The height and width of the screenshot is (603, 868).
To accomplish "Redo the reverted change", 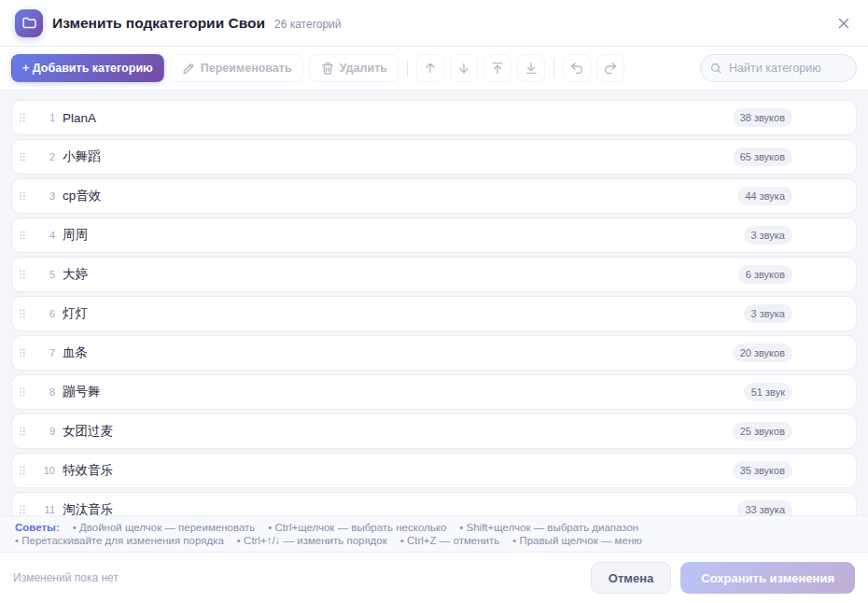I will [x=610, y=68].
